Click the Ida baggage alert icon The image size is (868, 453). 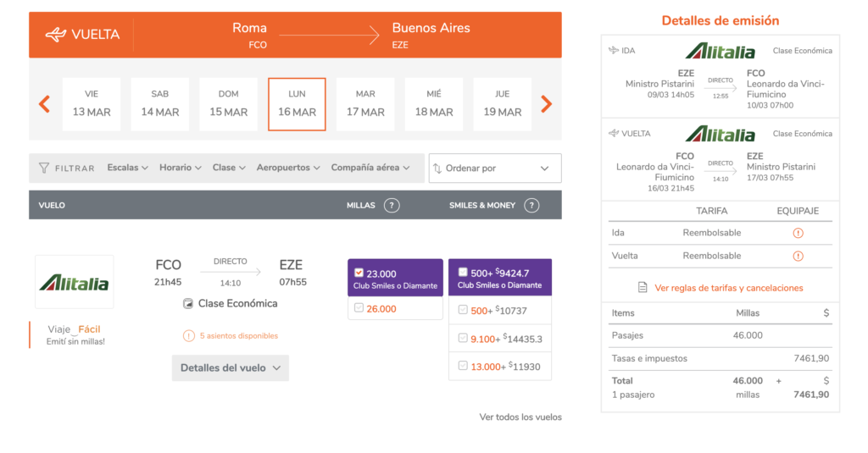pos(798,233)
